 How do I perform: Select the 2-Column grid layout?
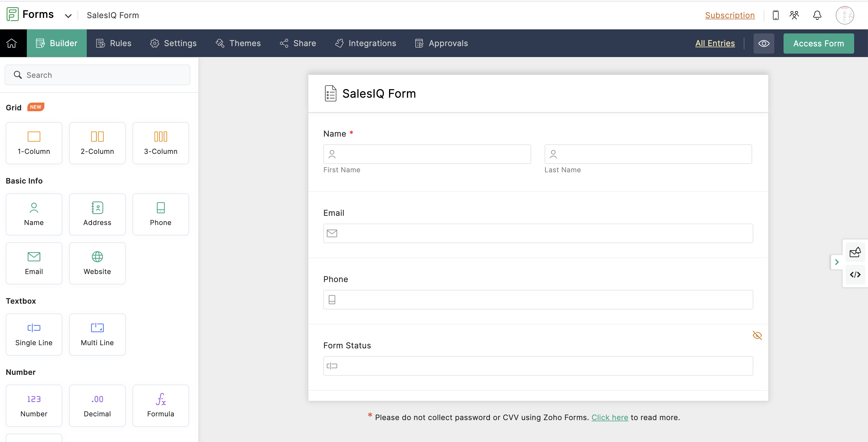coord(97,143)
